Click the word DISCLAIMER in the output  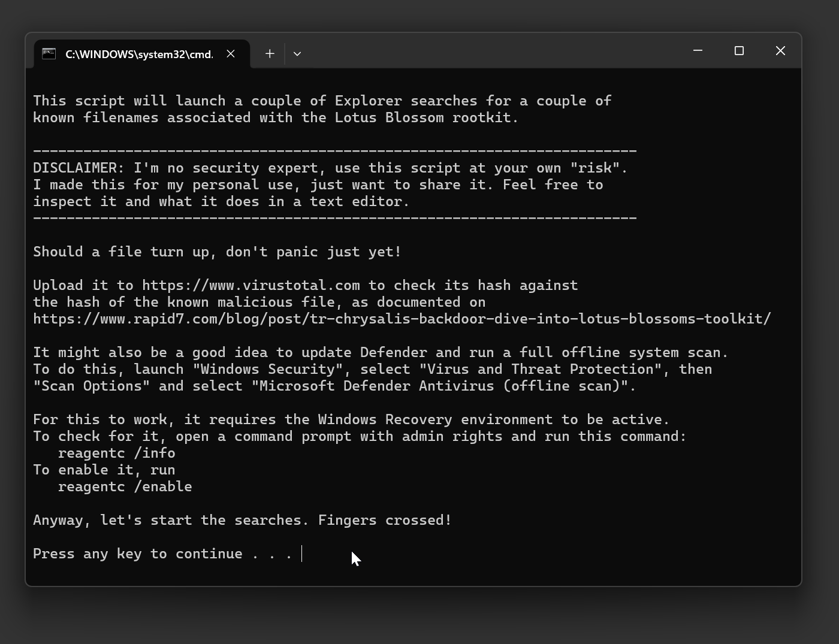tap(74, 168)
